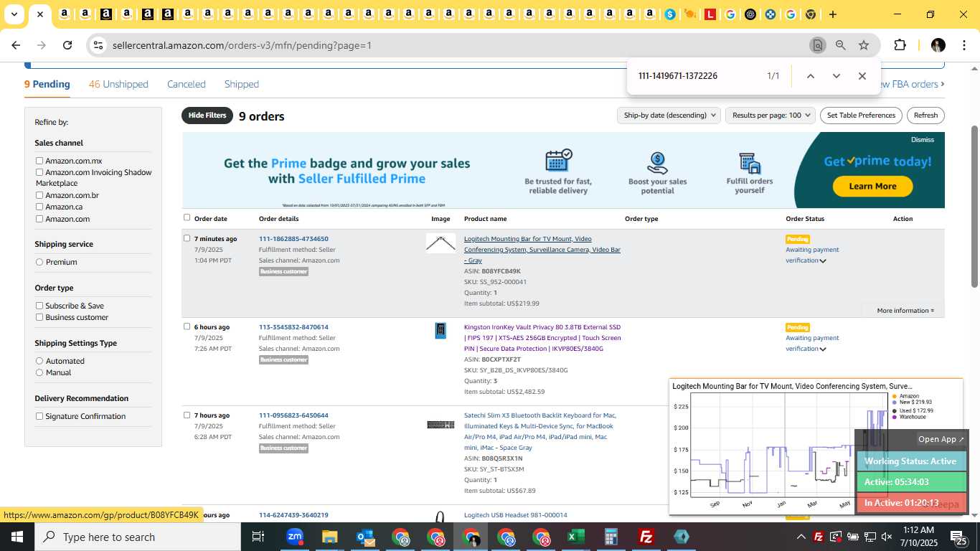Open Outlook from the taskbar
Screen dimensions: 980x551
coord(364,537)
